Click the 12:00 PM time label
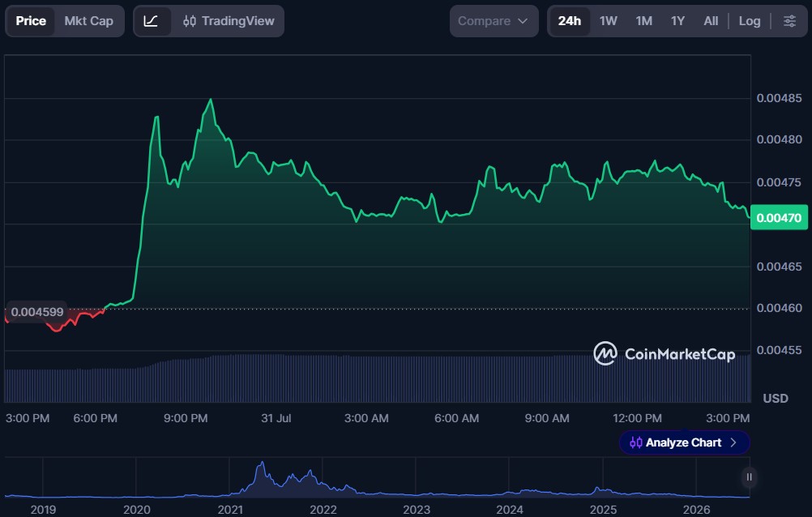 coord(637,418)
